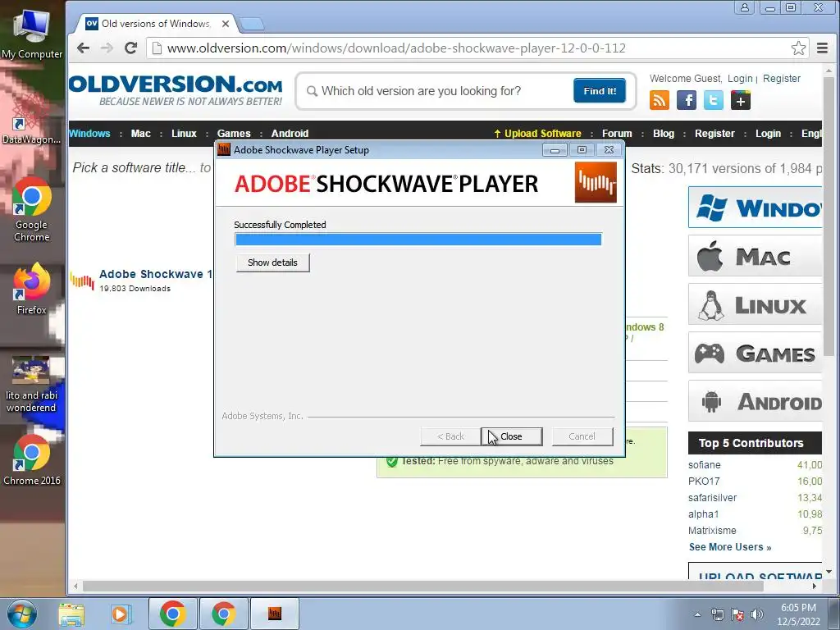
Task: Click Register in the navigation bar
Action: point(714,134)
